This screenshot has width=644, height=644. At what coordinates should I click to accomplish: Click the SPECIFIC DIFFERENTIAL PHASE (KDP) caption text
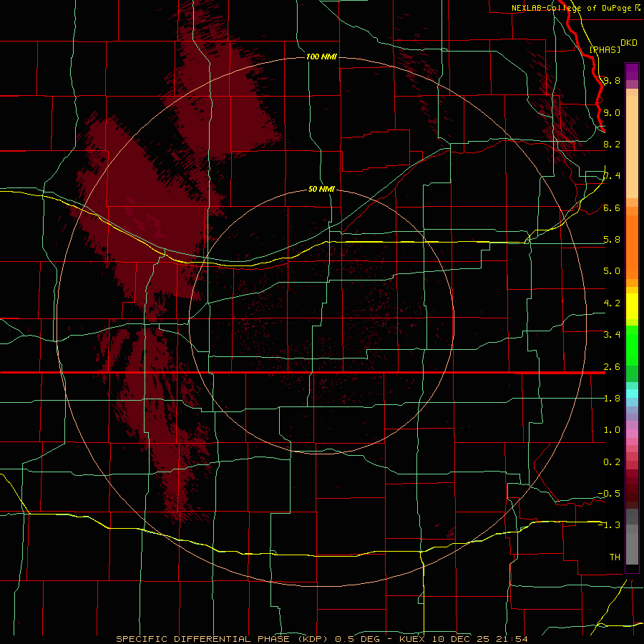click(223, 639)
